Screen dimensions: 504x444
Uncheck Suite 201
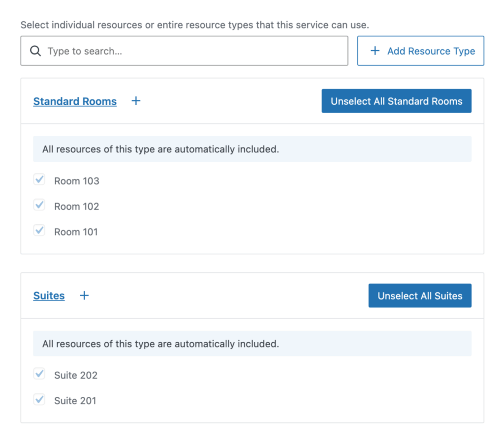pos(39,400)
